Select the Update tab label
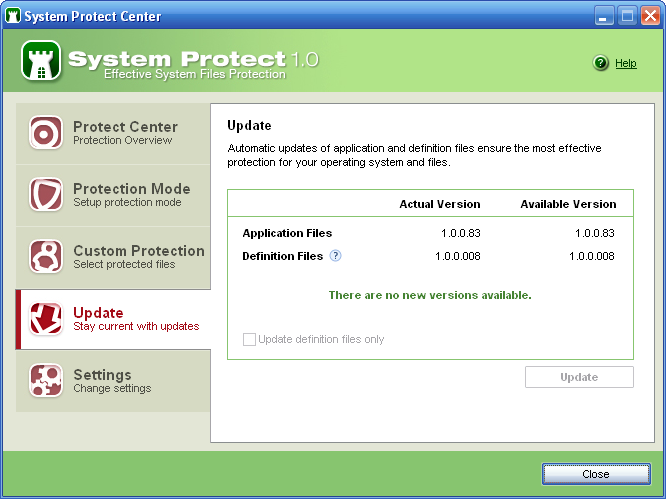This screenshot has height=499, width=666. coord(98,313)
